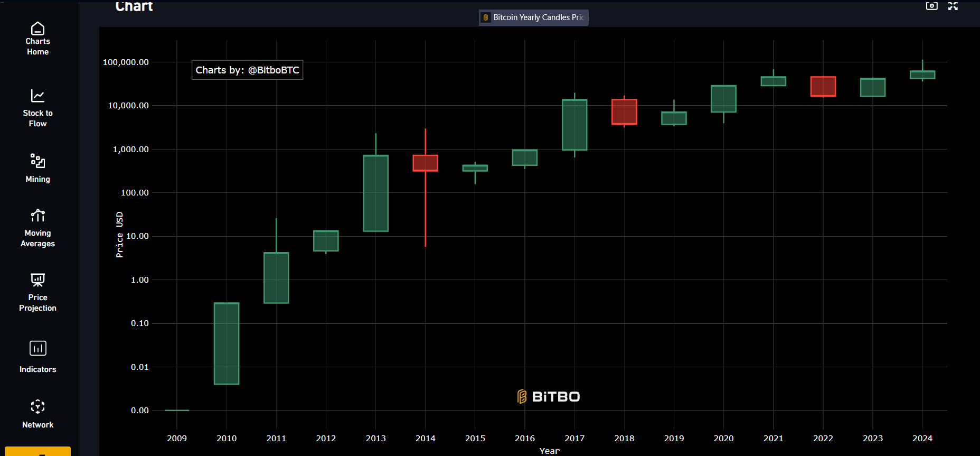Click the Charts by @BitboBTC label
This screenshot has width=980, height=456.
[247, 70]
